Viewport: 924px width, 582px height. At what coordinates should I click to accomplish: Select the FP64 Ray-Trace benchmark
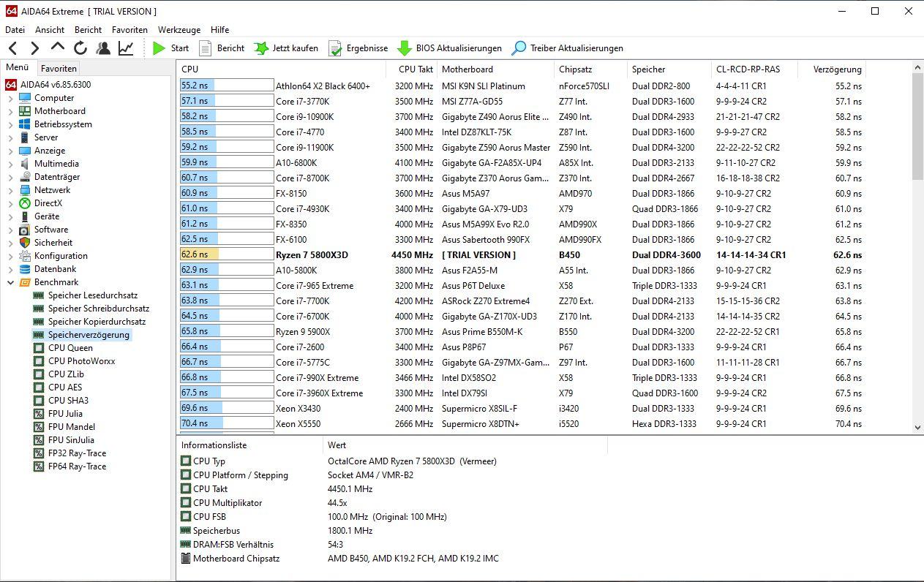click(77, 466)
